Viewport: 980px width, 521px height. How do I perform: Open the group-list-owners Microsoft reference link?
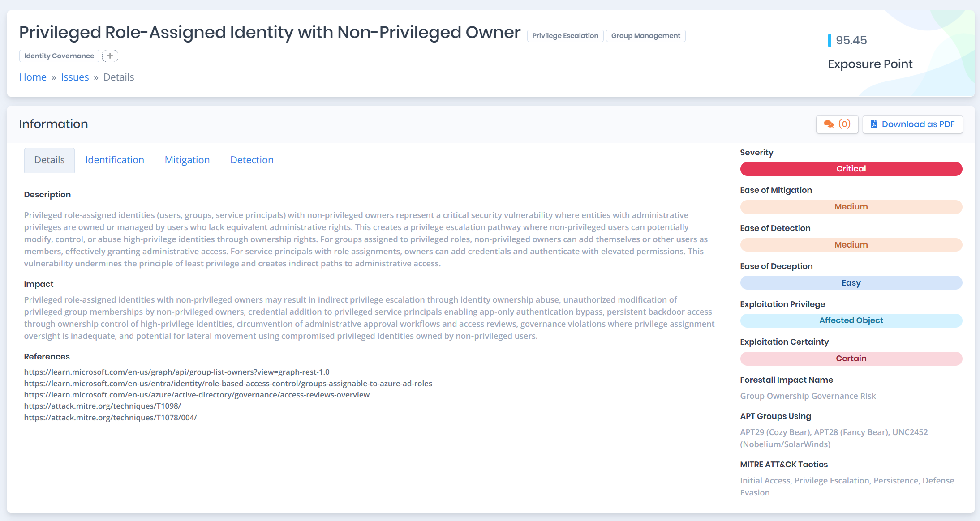(x=176, y=372)
